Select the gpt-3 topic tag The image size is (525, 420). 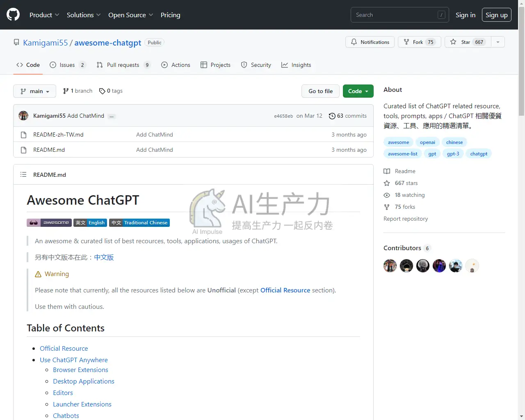(453, 154)
